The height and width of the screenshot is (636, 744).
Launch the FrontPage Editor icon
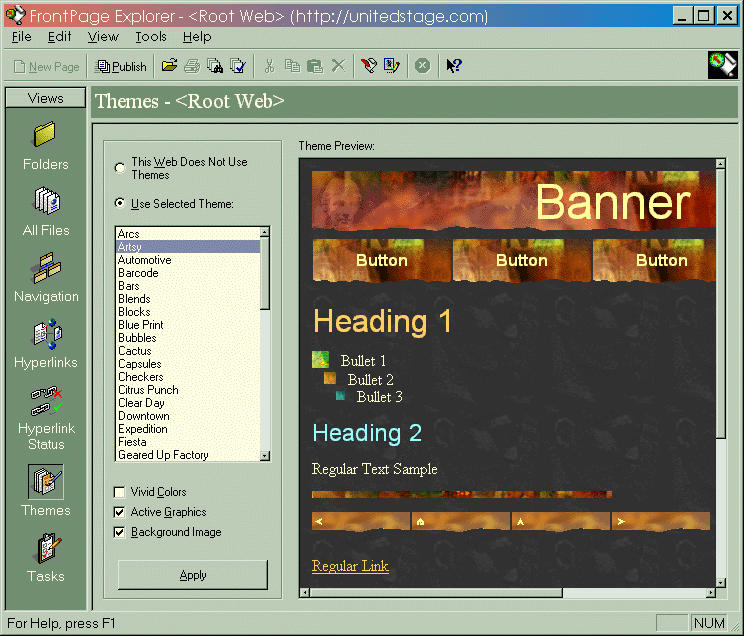[x=369, y=66]
